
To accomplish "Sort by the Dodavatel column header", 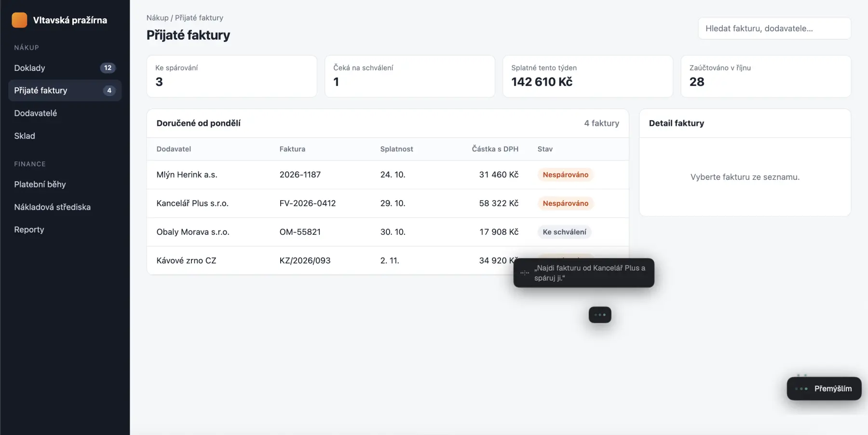I will tap(174, 149).
